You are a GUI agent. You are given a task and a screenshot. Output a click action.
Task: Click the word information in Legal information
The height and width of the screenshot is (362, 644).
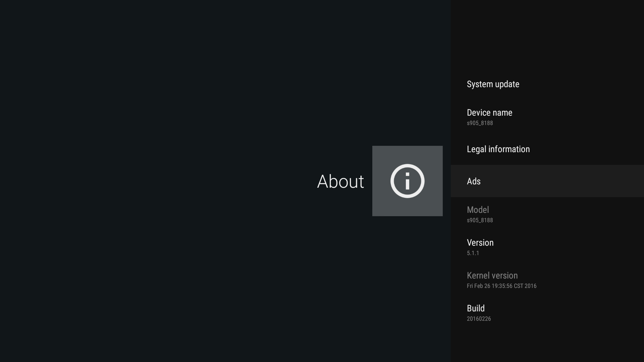[509, 149]
